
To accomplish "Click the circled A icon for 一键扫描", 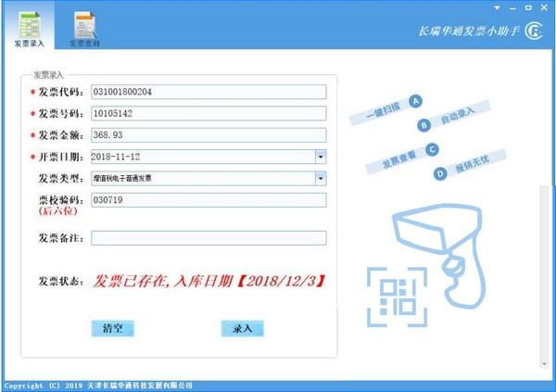I will point(416,101).
